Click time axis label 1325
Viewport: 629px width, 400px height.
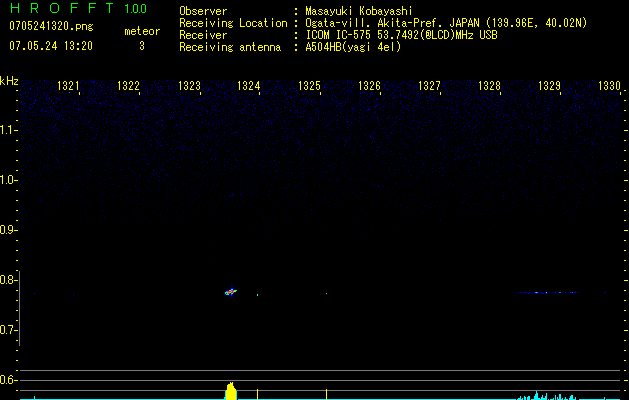309,86
